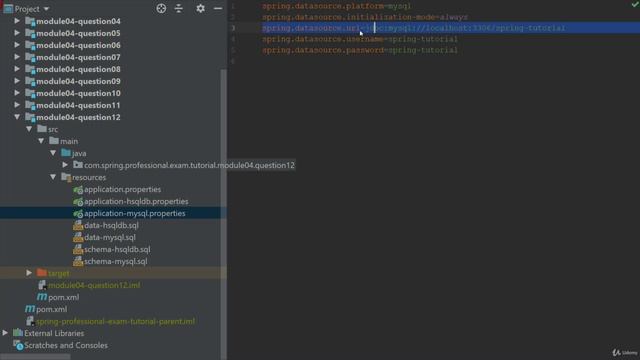Expand module04-question10 tree node

click(17, 93)
